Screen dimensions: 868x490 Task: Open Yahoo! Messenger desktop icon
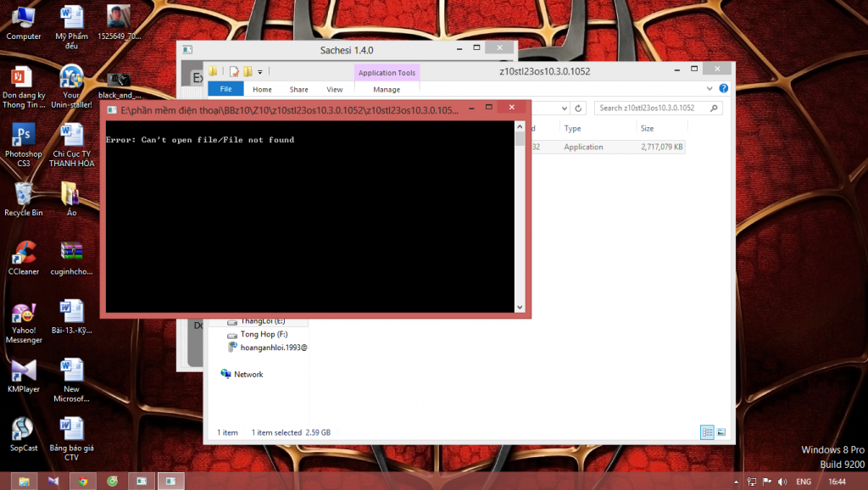23,313
